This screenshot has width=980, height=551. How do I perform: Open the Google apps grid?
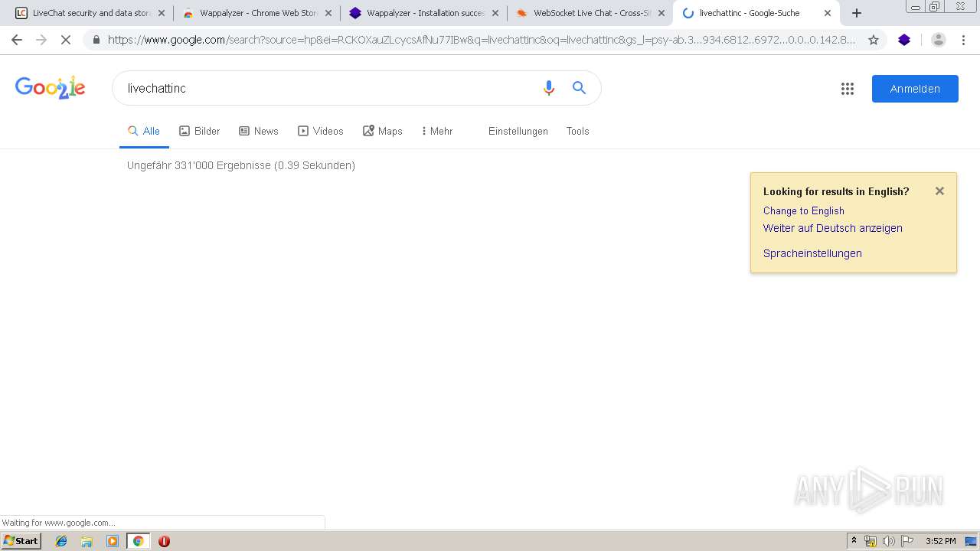pyautogui.click(x=848, y=89)
